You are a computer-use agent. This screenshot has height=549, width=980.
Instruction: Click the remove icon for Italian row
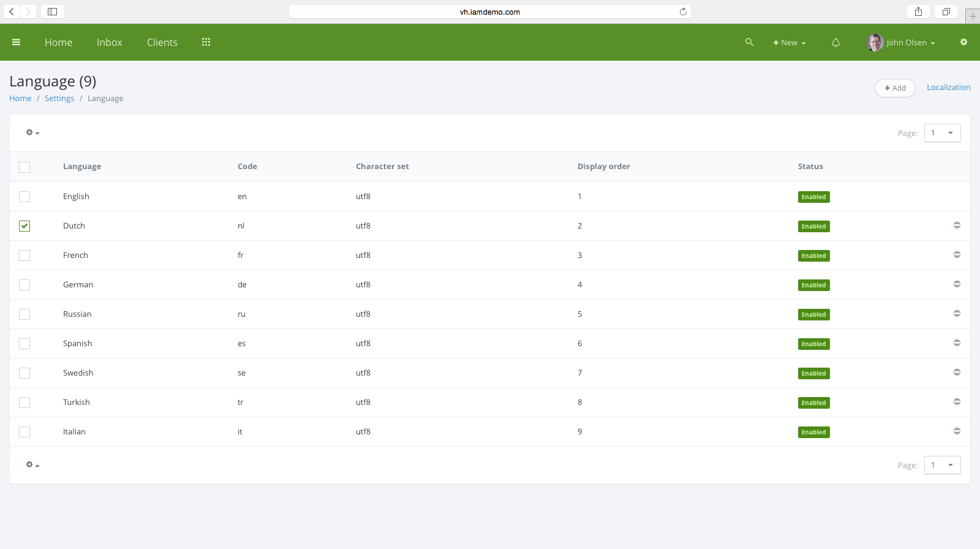coord(957,431)
